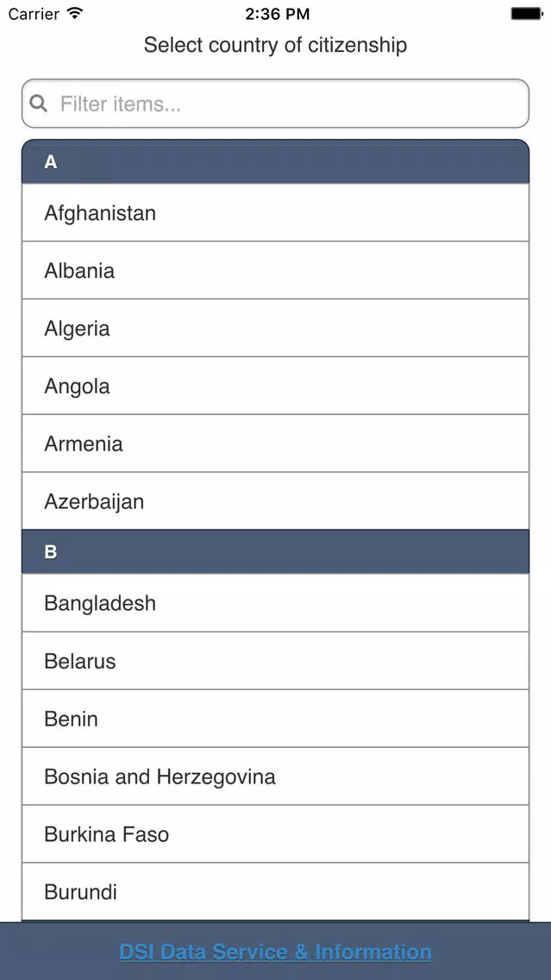Viewport: 551px width, 980px height.
Task: Click the search magnifier icon
Action: point(39,104)
